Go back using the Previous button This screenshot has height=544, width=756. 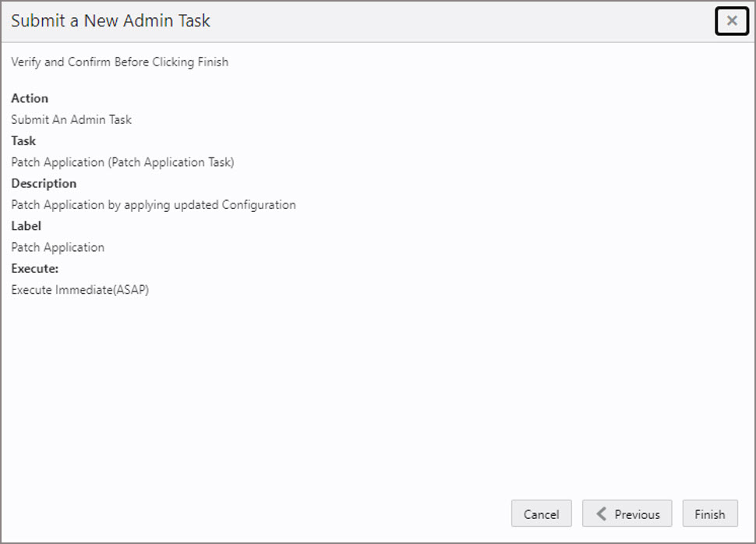(627, 514)
